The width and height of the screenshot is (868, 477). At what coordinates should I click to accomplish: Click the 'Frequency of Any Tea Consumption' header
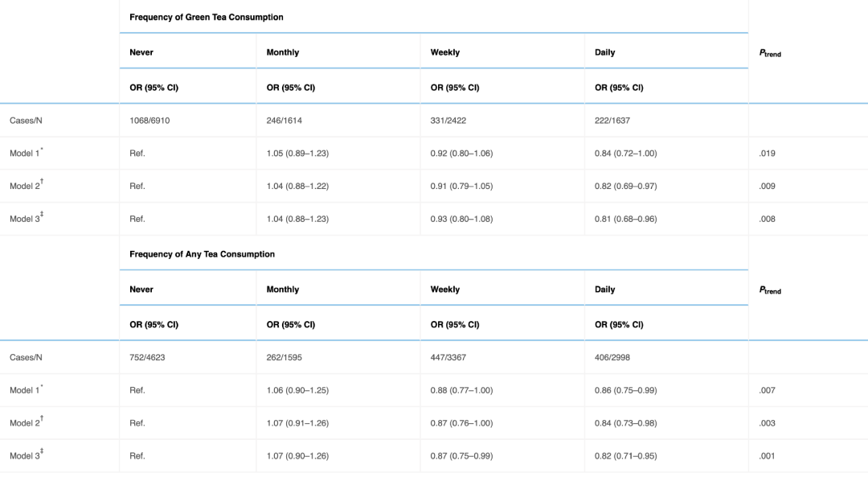(202, 254)
